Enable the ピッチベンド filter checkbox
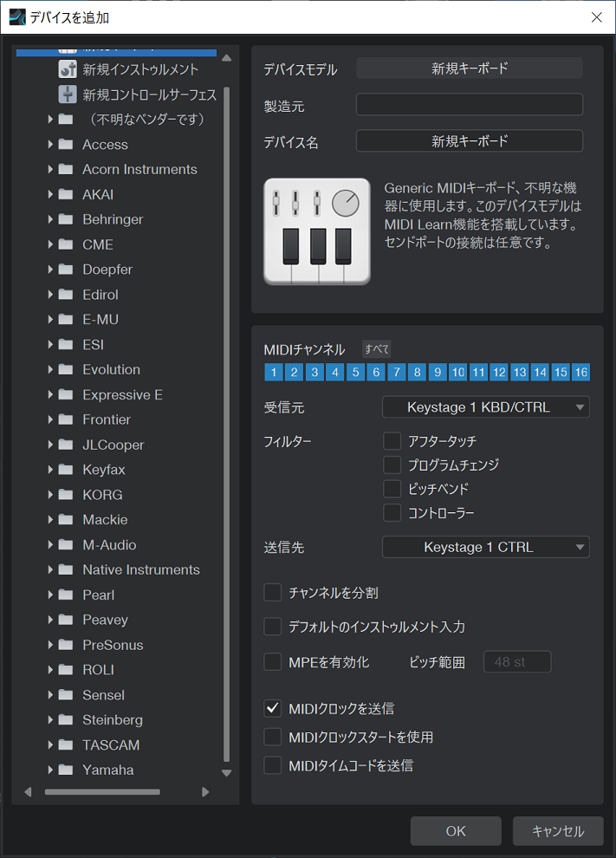The width and height of the screenshot is (616, 858). coord(392,489)
